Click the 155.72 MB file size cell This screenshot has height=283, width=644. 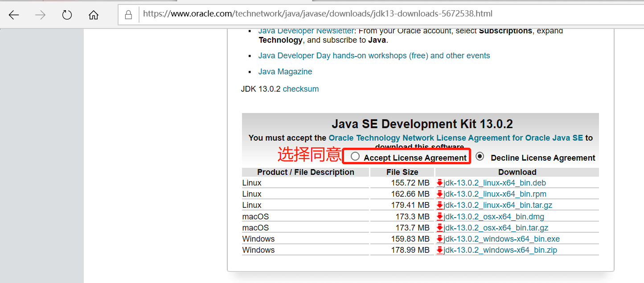[402, 183]
